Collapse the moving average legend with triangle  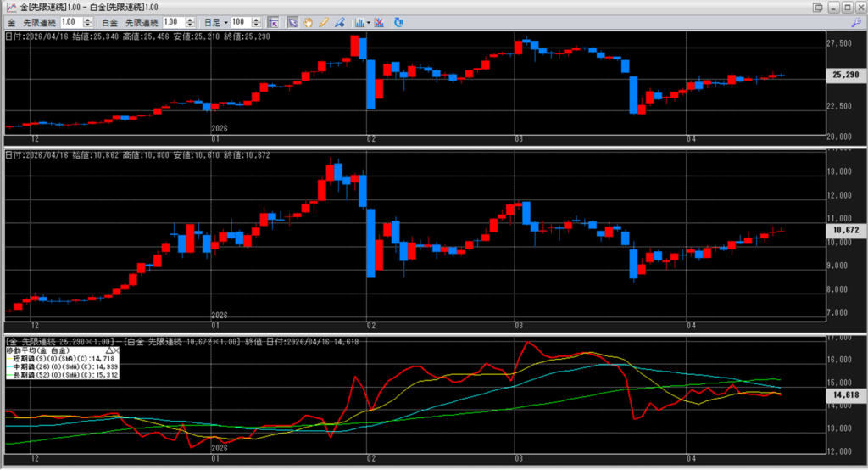tap(109, 350)
